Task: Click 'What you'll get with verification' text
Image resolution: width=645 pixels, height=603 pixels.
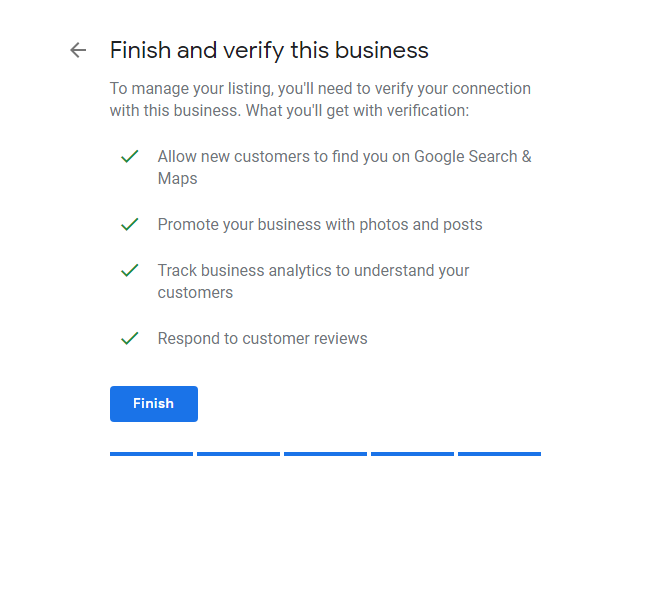Action: click(x=357, y=111)
